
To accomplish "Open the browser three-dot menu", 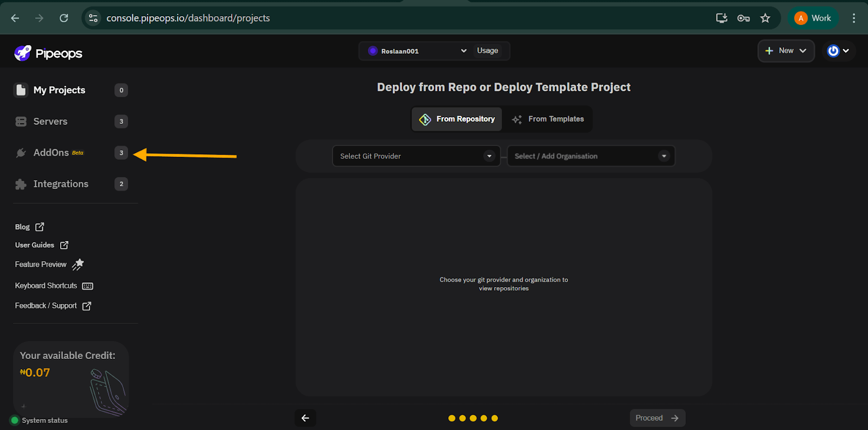I will click(854, 18).
